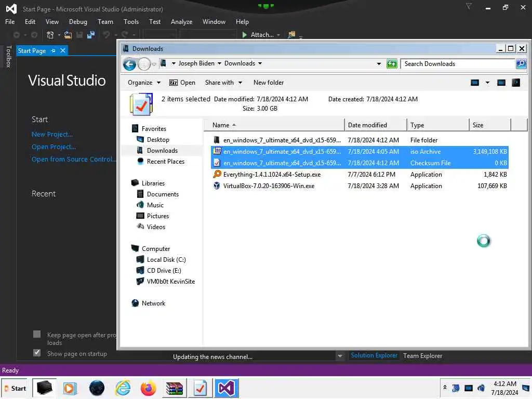Click Visual Studio Open File toolbar icon
The width and height of the screenshot is (532, 399).
click(x=68, y=35)
